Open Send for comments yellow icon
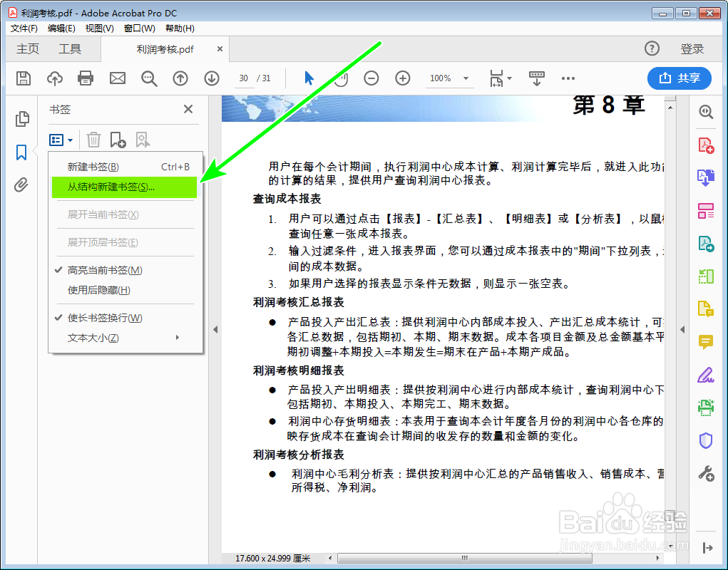Screen dimensions: 728x570 pos(706,309)
